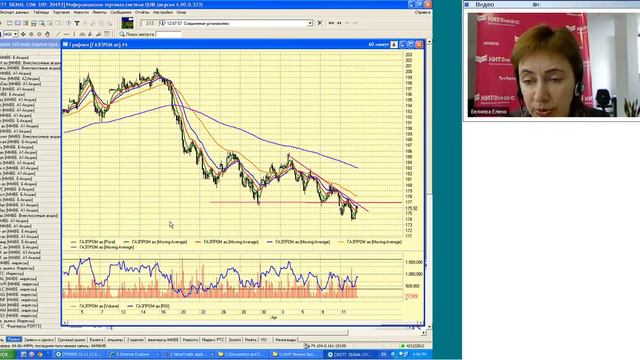This screenshot has height=360, width=640.
Task: Select the horizontal line drawing tool
Action: tap(66, 34)
